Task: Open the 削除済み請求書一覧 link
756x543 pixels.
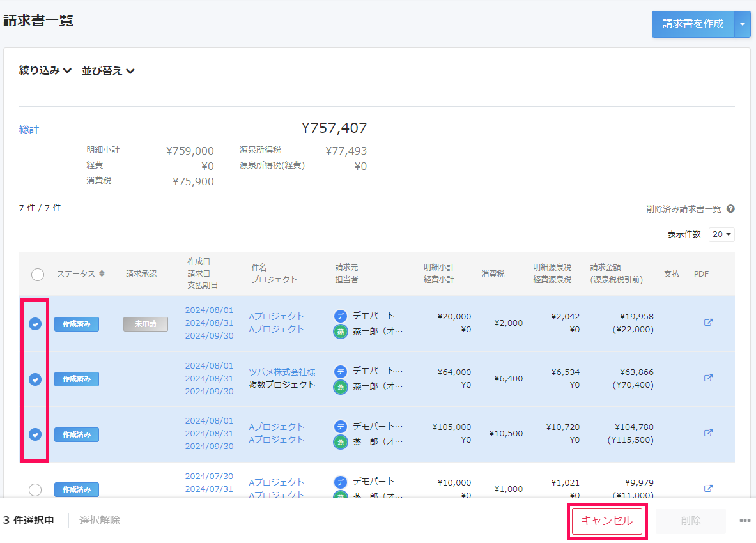Action: (683, 209)
